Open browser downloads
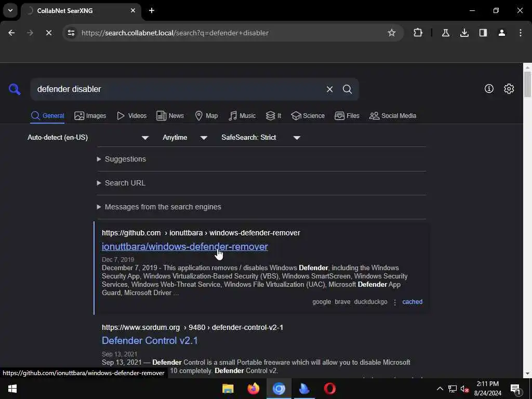The height and width of the screenshot is (399, 532). point(464,33)
